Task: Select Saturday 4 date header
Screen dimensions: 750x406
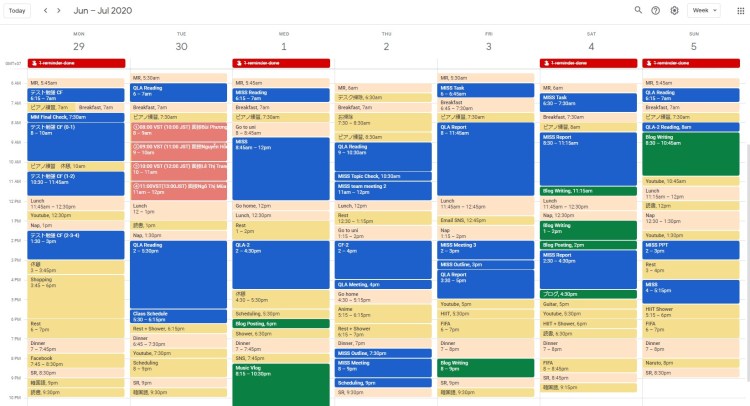Action: [x=591, y=46]
